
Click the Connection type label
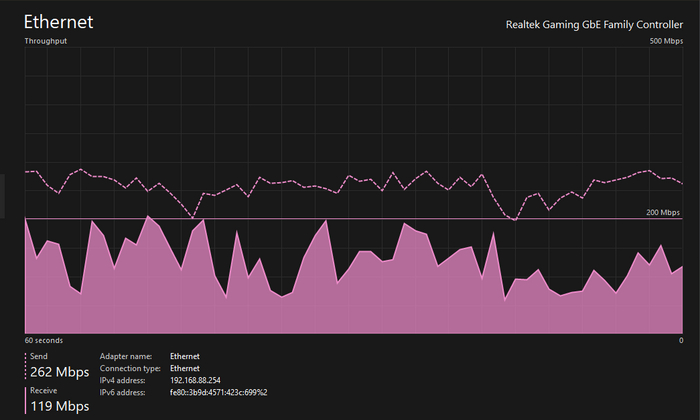point(130,368)
